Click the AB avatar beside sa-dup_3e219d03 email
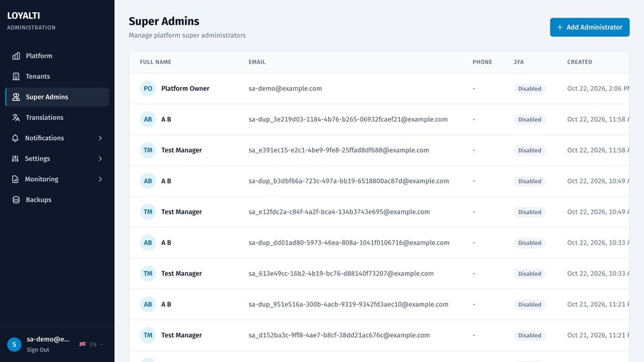 [x=148, y=119]
